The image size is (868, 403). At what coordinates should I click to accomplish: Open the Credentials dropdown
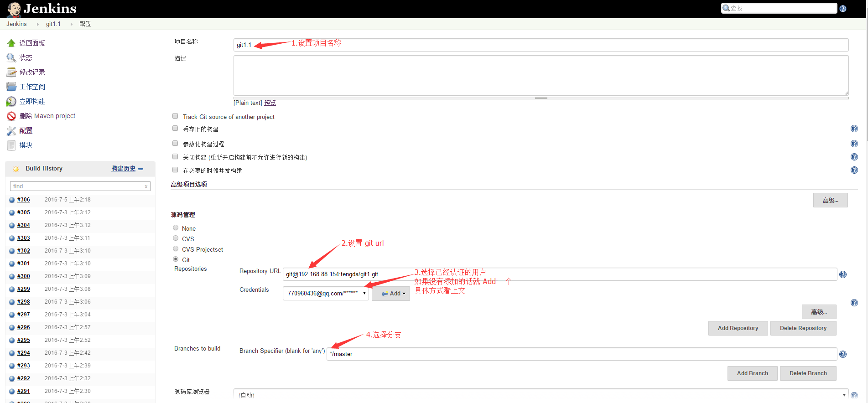326,293
